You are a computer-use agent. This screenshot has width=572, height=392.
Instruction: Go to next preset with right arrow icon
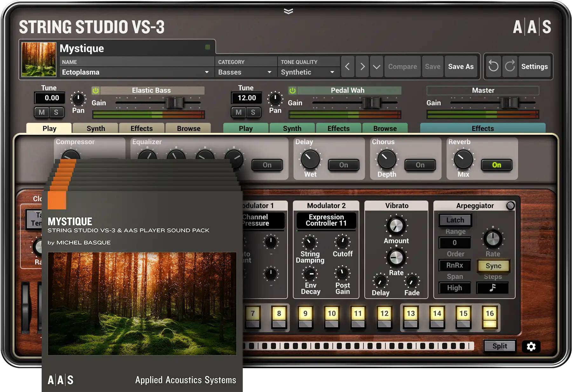(362, 66)
